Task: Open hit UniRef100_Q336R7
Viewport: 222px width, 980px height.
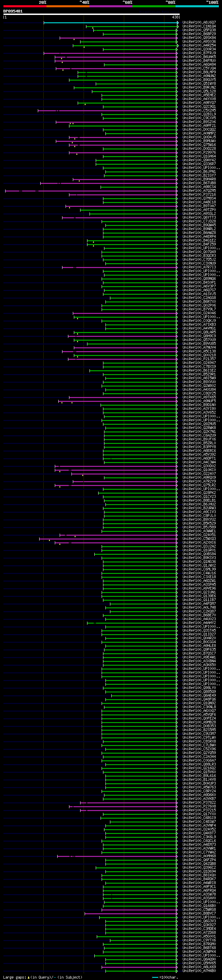Action: coord(199,164)
